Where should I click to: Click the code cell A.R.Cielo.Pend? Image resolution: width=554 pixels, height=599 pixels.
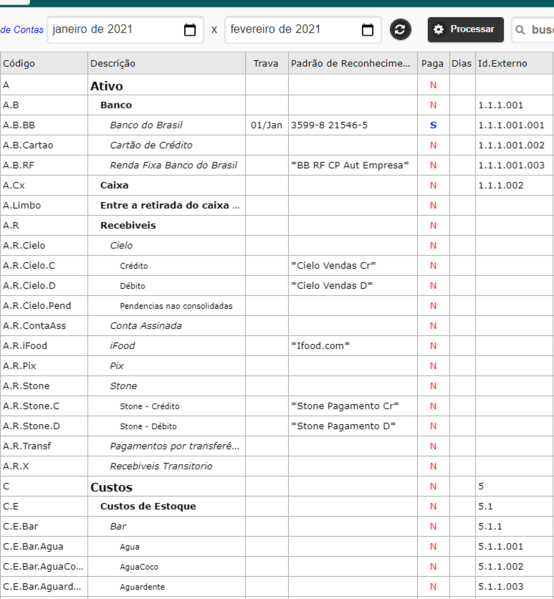(x=44, y=306)
